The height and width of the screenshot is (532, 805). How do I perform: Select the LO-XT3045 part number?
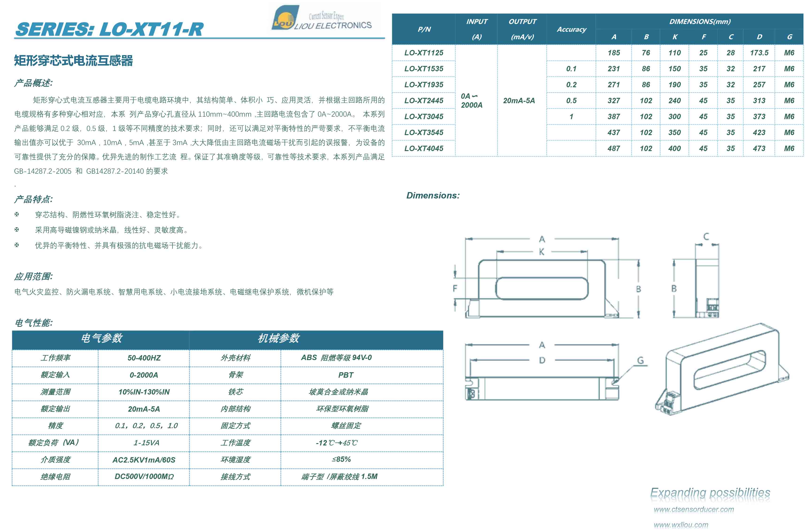pyautogui.click(x=424, y=116)
